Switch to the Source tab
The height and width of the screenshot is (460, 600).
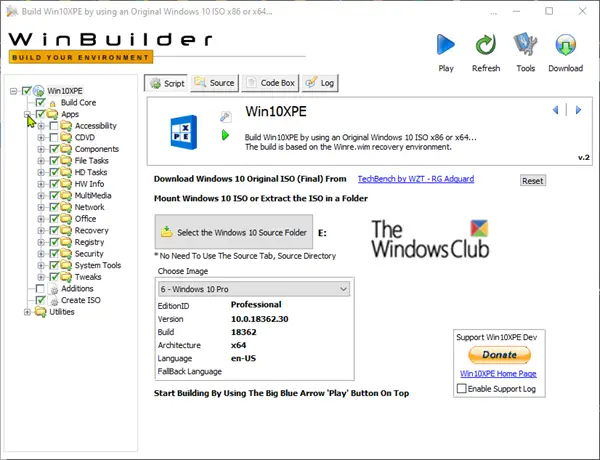tap(215, 83)
